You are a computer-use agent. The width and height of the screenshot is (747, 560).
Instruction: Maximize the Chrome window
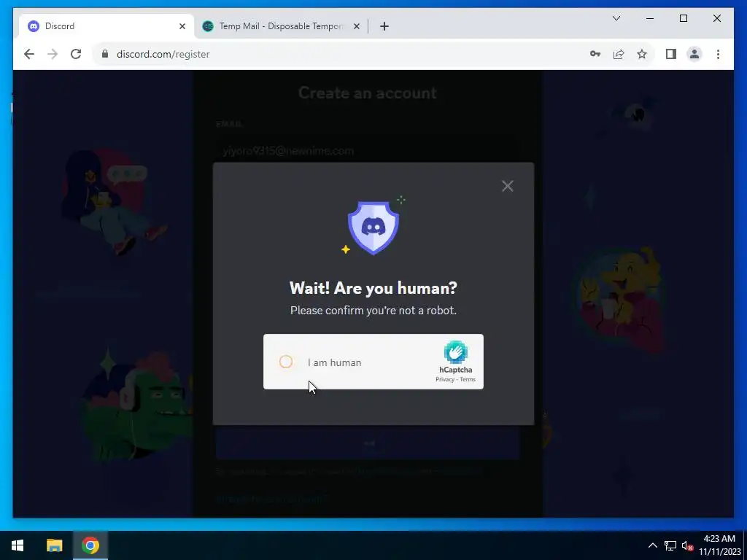point(683,18)
